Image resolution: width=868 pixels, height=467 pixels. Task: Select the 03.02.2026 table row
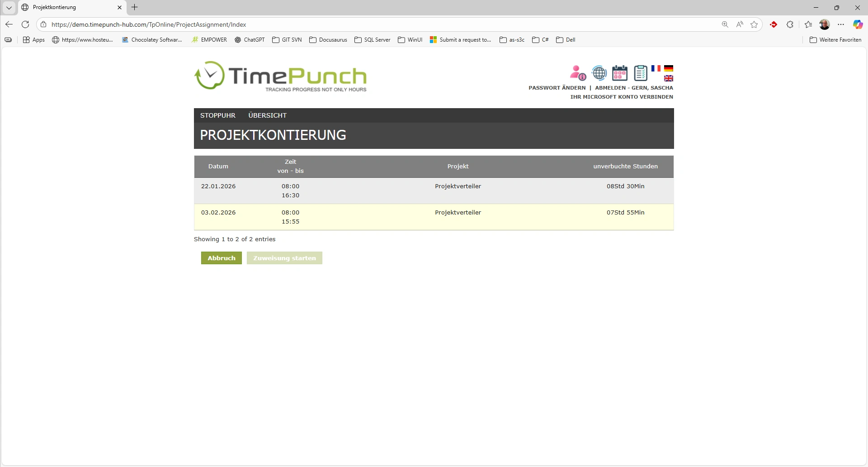pos(434,217)
